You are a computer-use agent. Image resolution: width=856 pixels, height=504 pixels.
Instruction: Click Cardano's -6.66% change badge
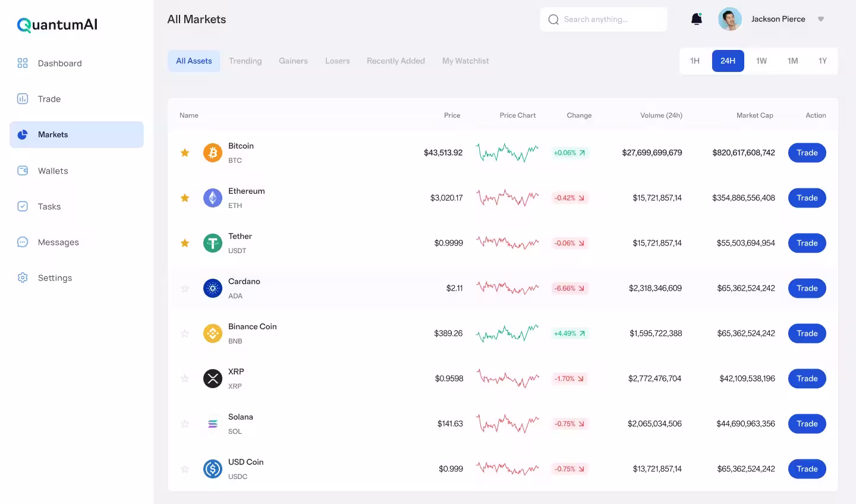pyautogui.click(x=569, y=288)
